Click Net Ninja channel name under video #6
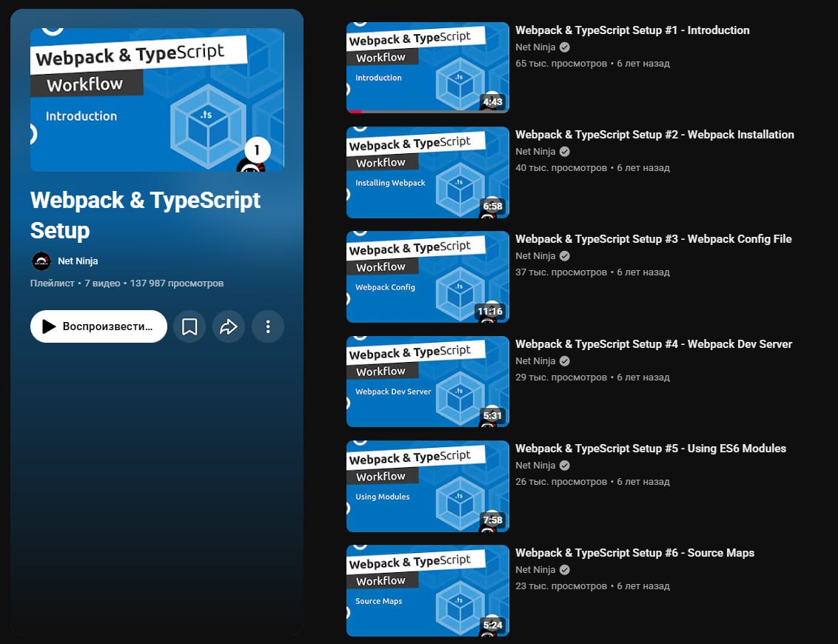The image size is (838, 644). pos(535,570)
